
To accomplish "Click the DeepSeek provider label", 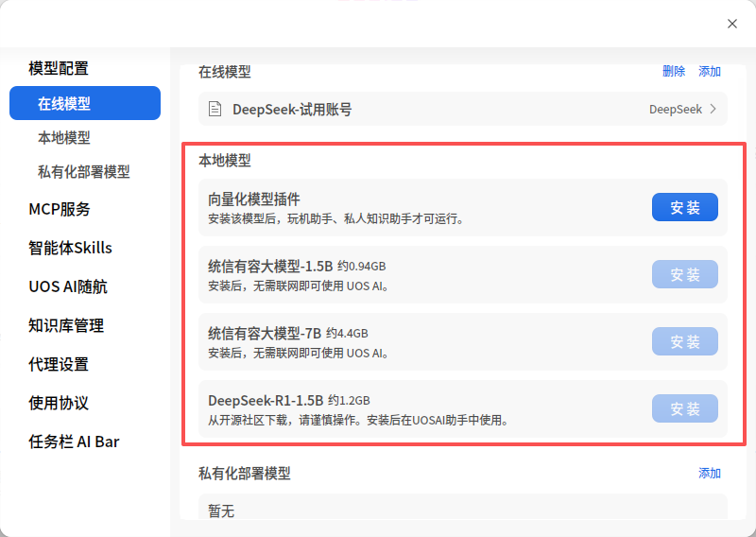I will point(676,109).
